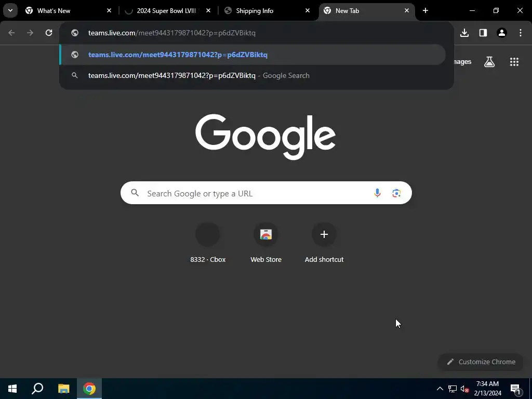Viewport: 532px width, 399px height.
Task: Click the address bar URL text
Action: 171,33
